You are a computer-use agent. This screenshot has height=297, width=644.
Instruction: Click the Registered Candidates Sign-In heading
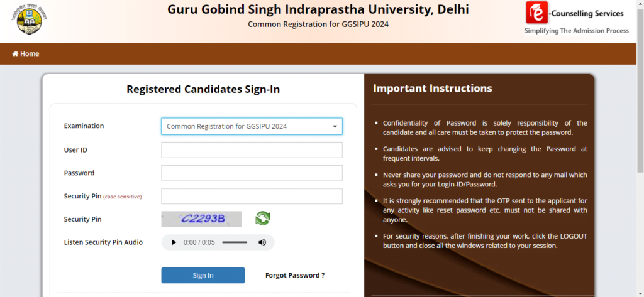[x=203, y=89]
